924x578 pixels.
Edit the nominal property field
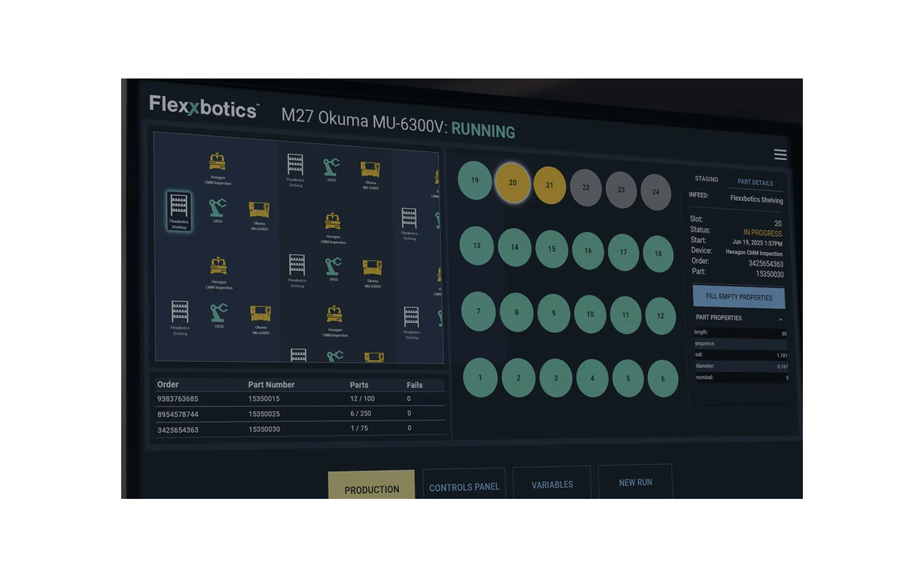click(x=741, y=377)
